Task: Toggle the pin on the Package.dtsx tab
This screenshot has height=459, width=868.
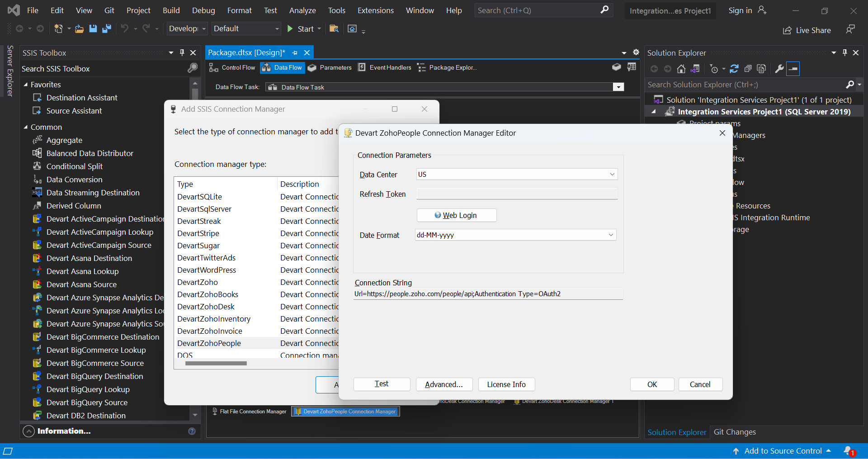Action: [295, 52]
